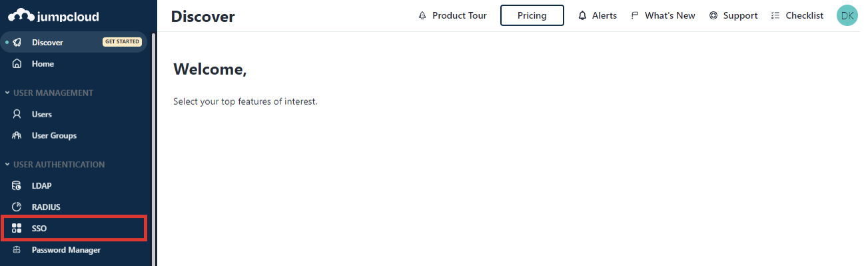Open User Groups via group icon
868x266 pixels.
coord(17,136)
